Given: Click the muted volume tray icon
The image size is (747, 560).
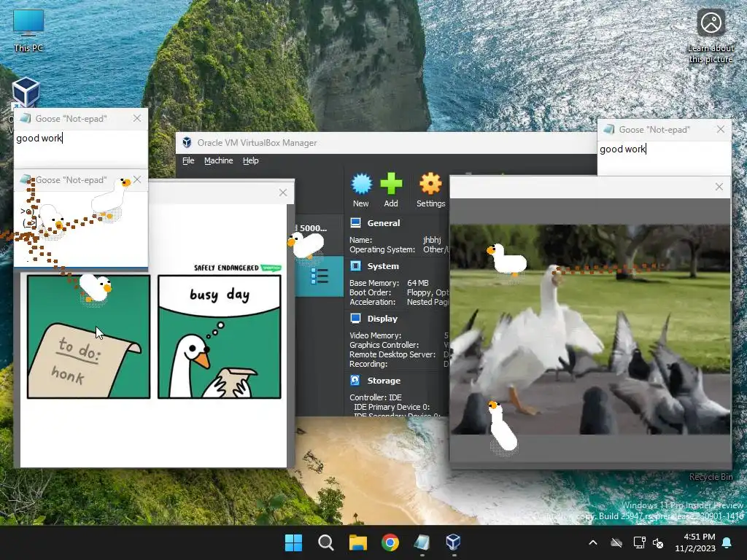Looking at the screenshot, I should (658, 542).
